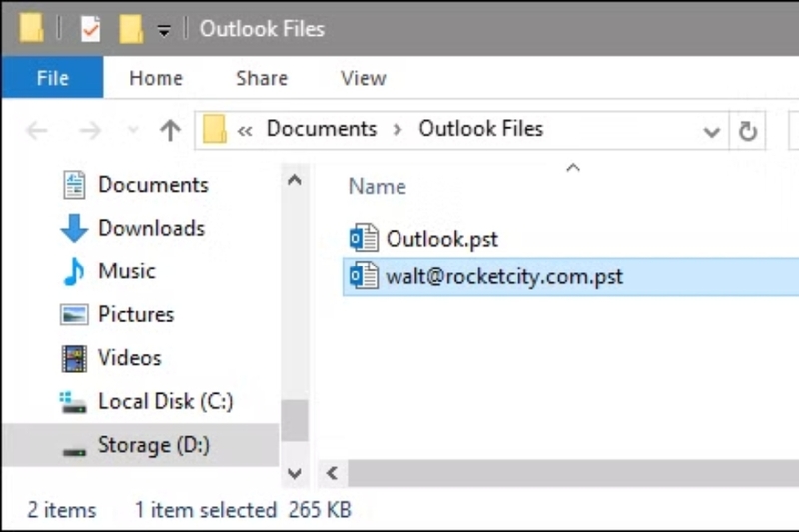This screenshot has height=532, width=799.
Task: Switch to the Home ribbon tab
Action: click(x=156, y=78)
